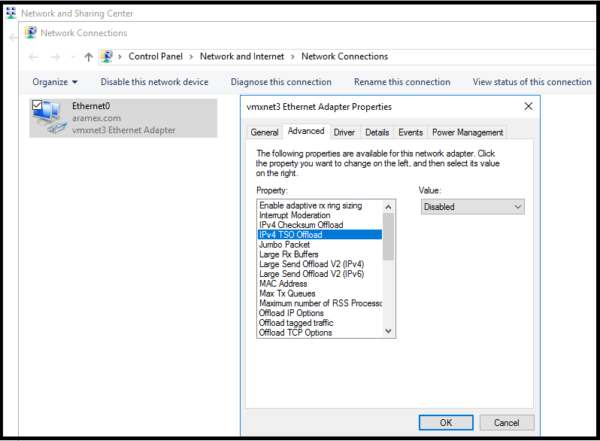
Task: Click Diagnose this connection
Action: 281,82
